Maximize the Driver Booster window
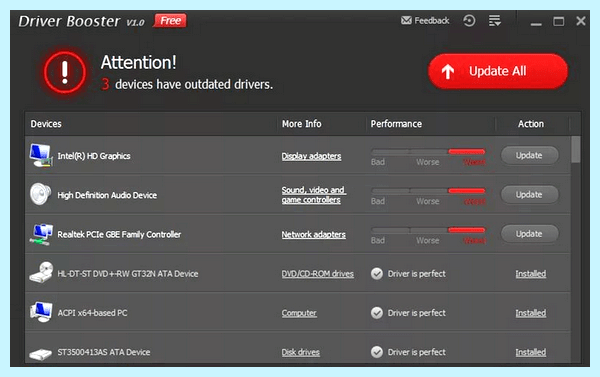Screen dimensions: 600x377 point(559,21)
